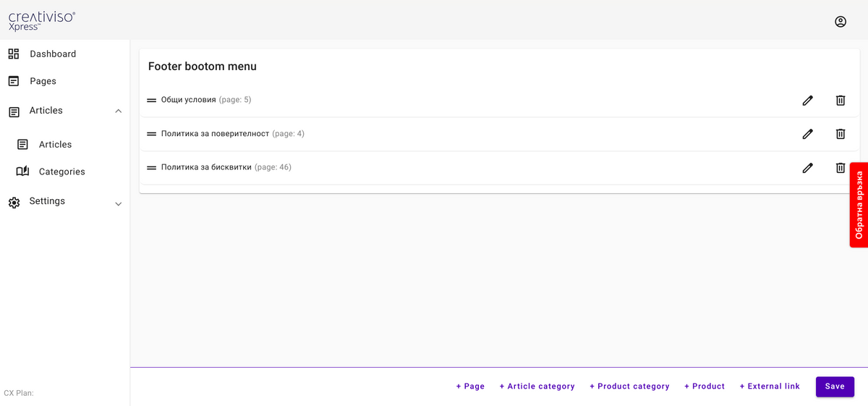Open the red Обратна връзка feedback tab
868x406 pixels.
(859, 205)
